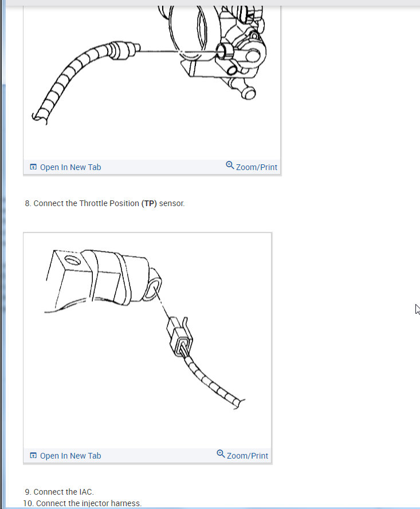
Task: Click the footer bar of the lower diagram
Action: 147,455
